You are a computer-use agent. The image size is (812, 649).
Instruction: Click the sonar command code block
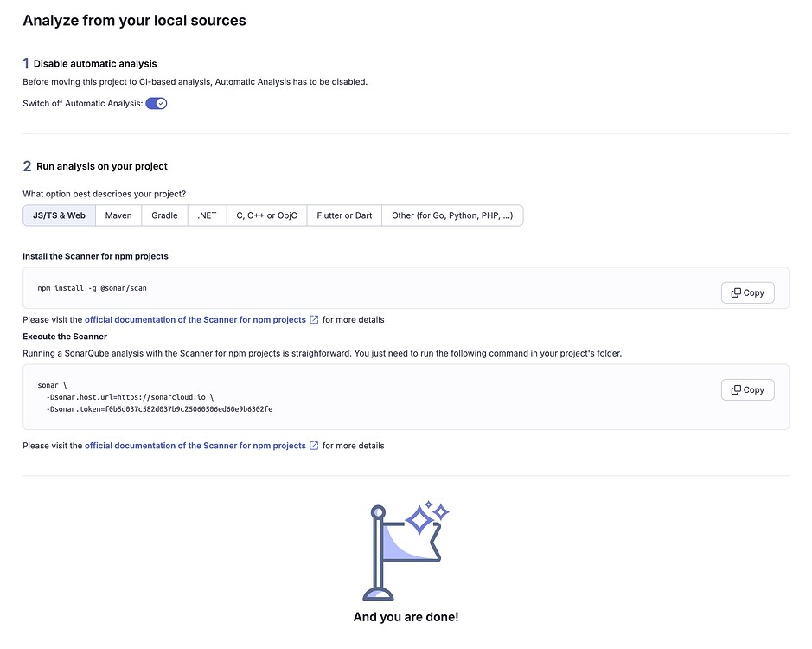coord(346,397)
